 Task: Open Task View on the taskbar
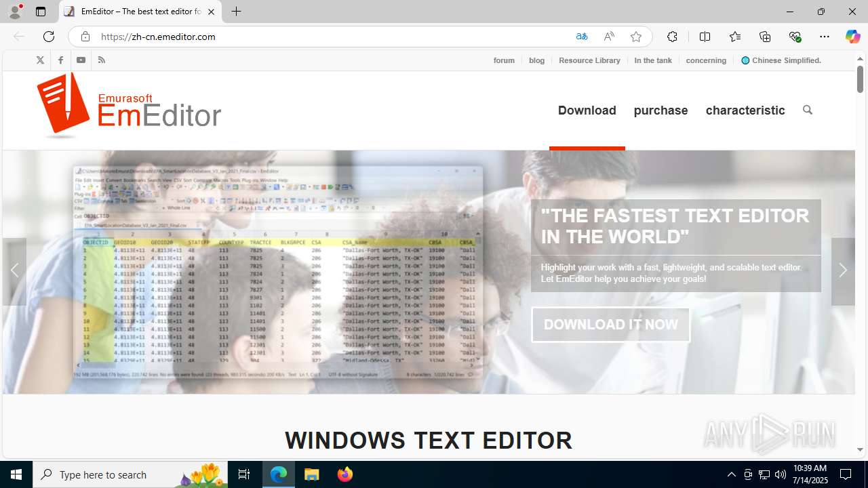pyautogui.click(x=244, y=474)
